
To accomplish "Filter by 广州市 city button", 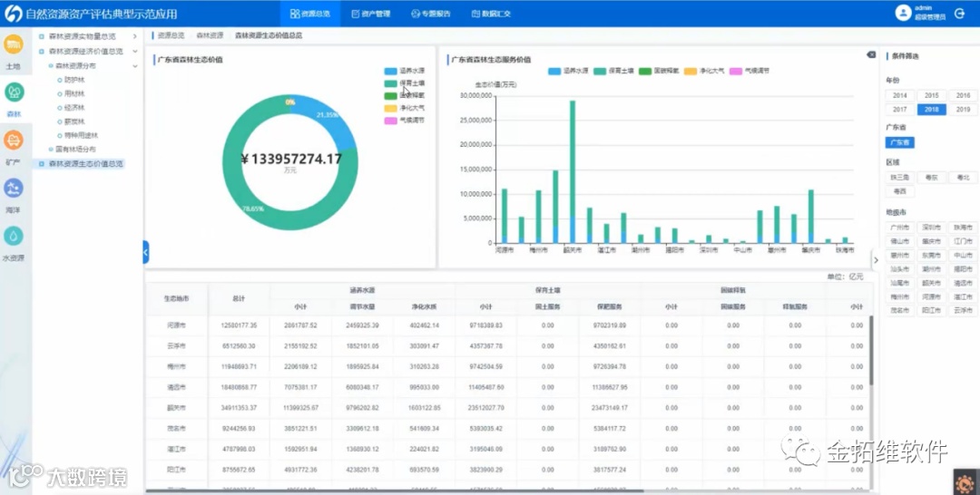I will tap(899, 228).
